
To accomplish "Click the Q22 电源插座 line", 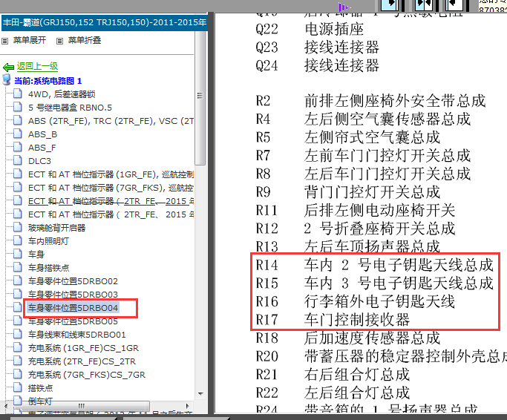I will pos(310,29).
